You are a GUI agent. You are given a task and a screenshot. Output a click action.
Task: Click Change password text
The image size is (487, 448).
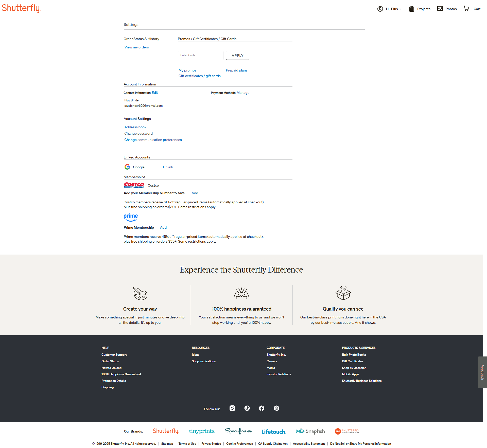click(x=138, y=133)
